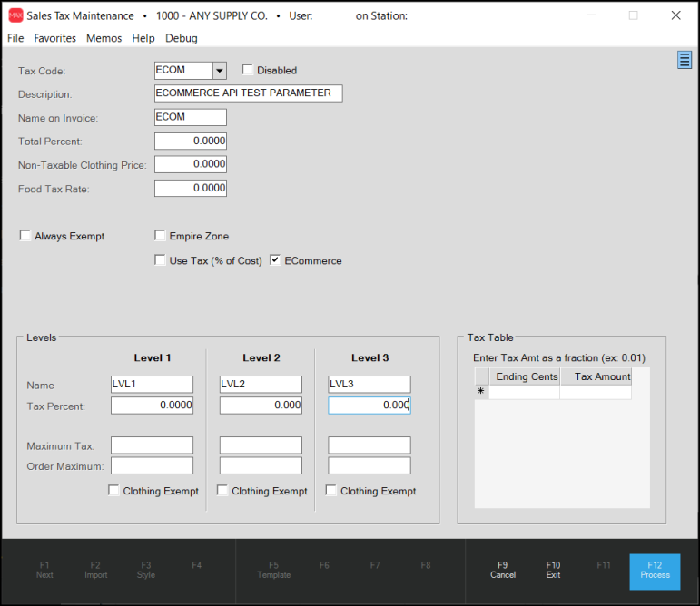Enable the Always Exempt checkbox
Viewport: 700px width, 606px height.
click(25, 235)
